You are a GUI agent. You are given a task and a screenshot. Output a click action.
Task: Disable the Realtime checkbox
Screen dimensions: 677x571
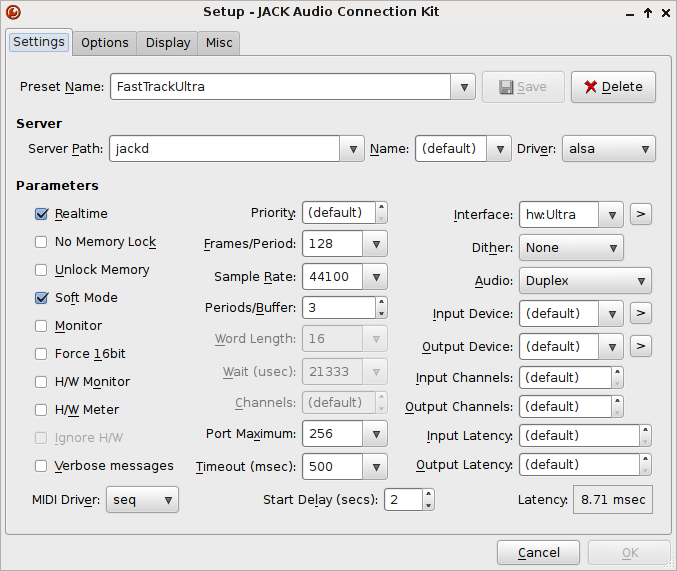click(x=42, y=214)
